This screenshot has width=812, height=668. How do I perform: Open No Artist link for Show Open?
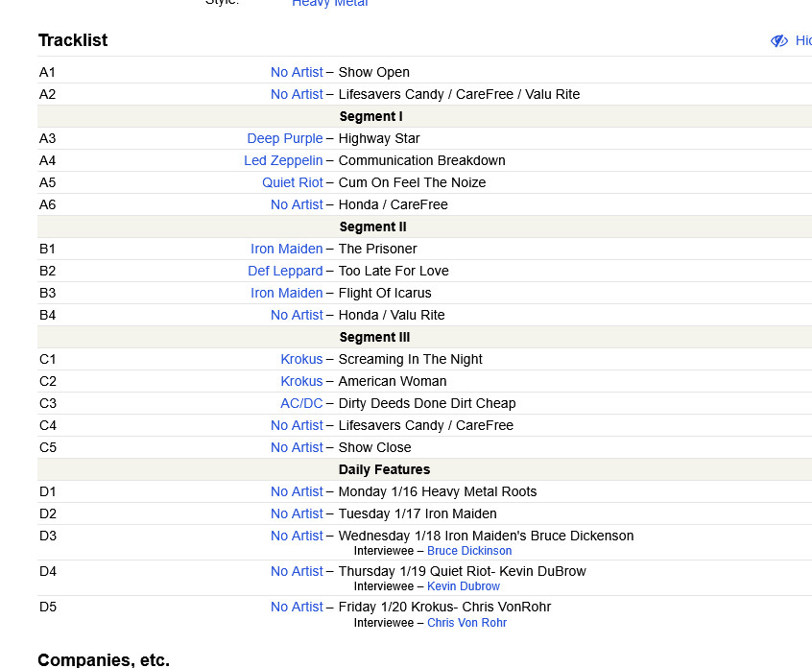297,73
